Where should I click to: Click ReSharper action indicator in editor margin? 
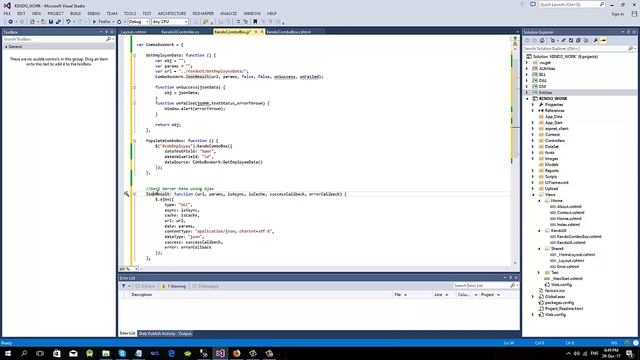[x=126, y=194]
